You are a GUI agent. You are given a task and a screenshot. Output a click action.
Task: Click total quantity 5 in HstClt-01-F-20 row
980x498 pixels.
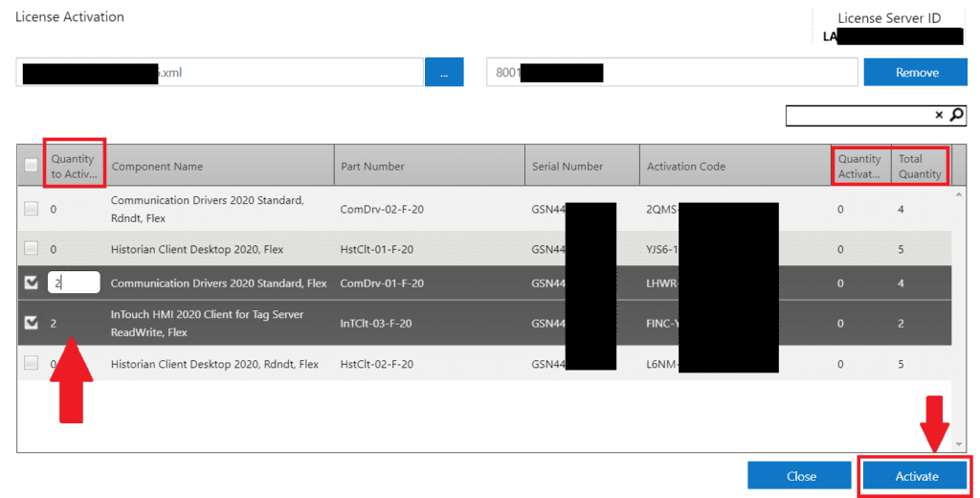click(901, 249)
